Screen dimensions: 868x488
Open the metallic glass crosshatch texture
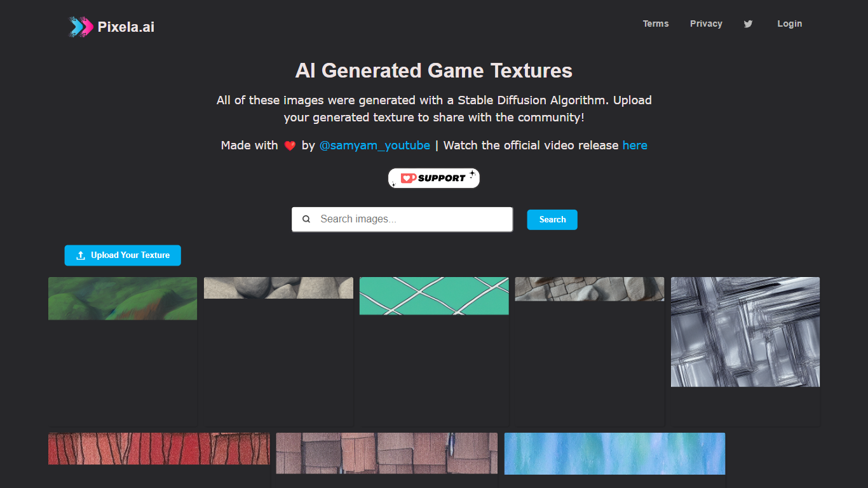click(745, 332)
